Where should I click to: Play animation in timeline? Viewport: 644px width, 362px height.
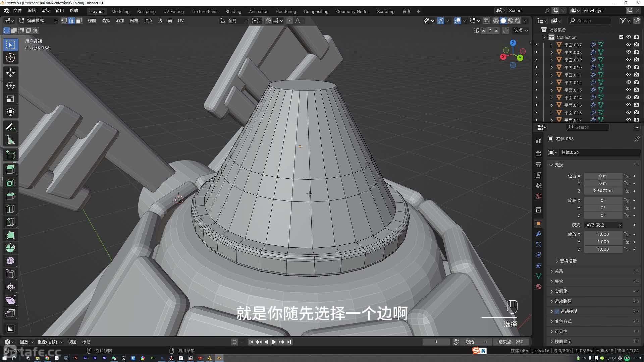pyautogui.click(x=274, y=342)
